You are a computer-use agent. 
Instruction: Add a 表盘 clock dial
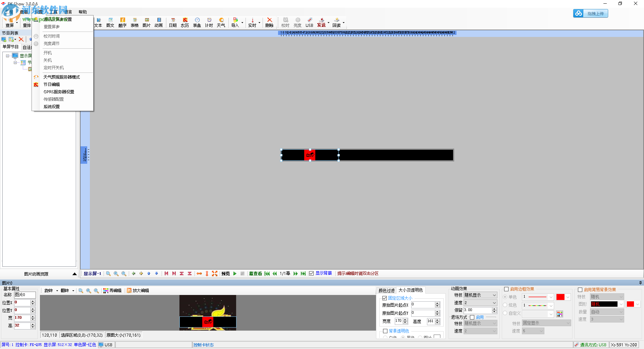(x=197, y=22)
